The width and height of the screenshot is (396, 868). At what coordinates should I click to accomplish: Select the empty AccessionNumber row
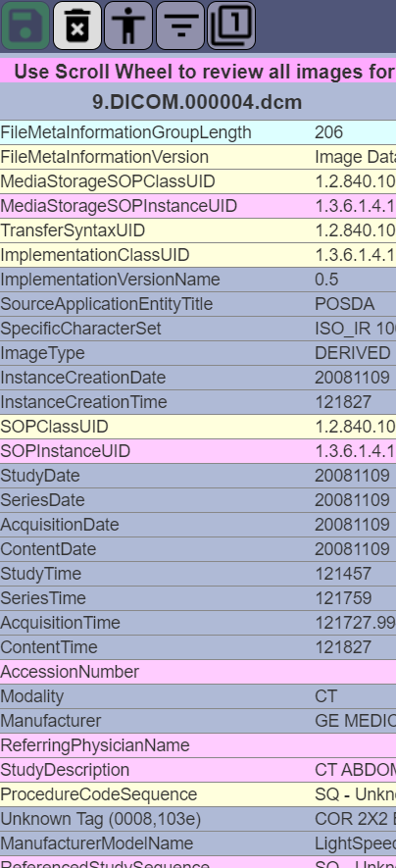[x=198, y=672]
